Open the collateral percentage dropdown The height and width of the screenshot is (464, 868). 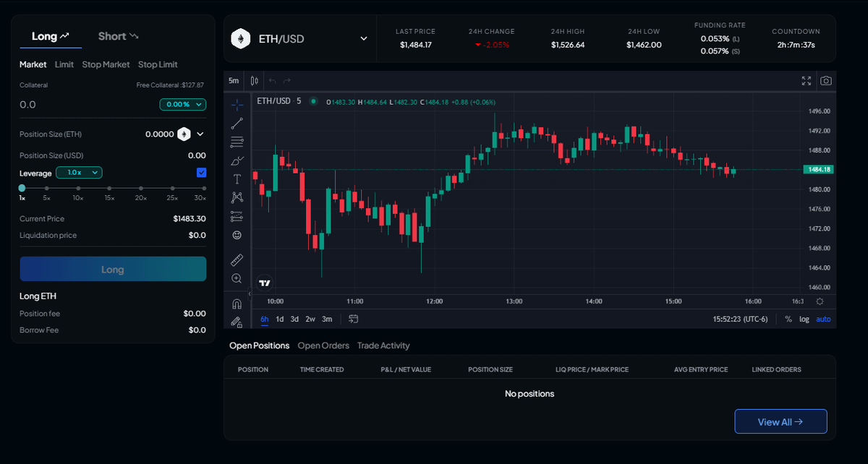click(182, 105)
